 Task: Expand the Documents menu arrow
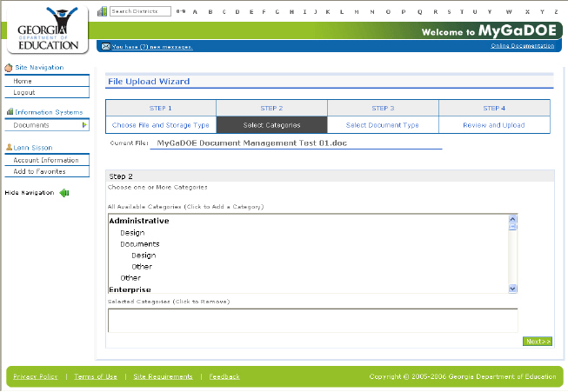[84, 125]
